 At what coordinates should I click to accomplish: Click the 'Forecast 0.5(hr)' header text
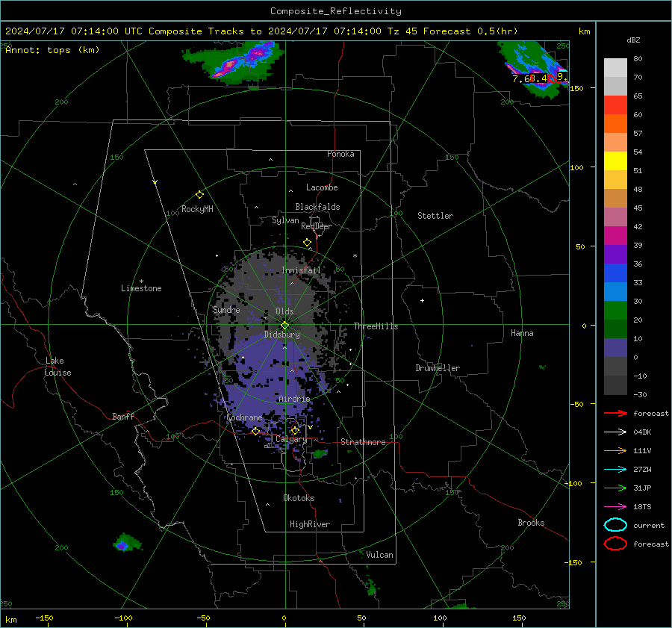click(470, 31)
